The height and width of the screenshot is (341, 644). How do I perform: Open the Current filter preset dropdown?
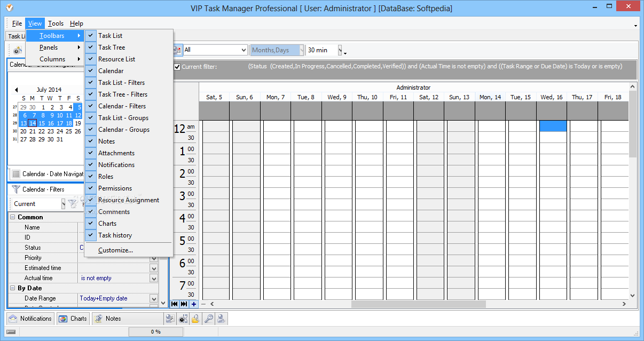pos(63,204)
